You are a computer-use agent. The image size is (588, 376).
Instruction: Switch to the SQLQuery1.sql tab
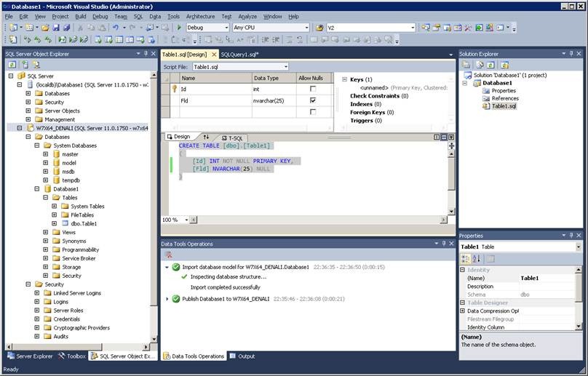[240, 55]
